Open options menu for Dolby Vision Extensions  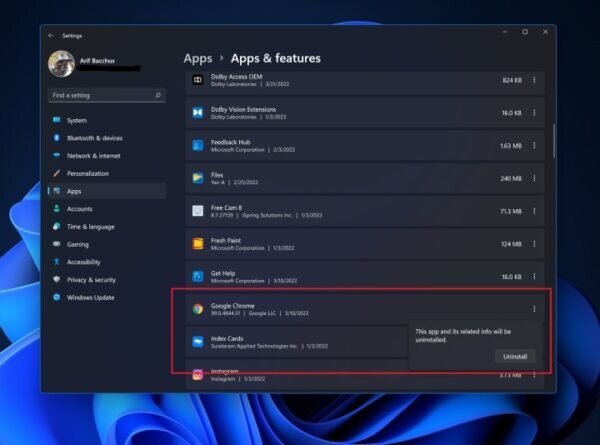[x=534, y=113]
